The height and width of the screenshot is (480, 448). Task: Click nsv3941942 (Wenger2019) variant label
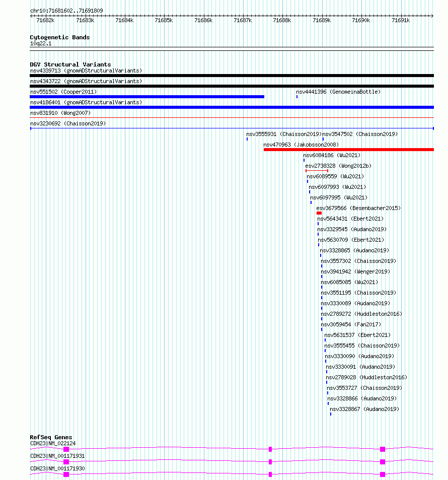click(355, 271)
